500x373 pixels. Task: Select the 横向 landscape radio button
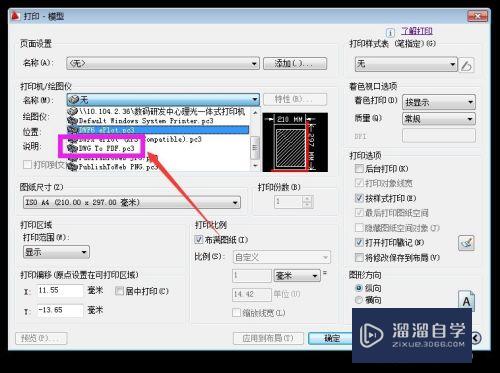pos(359,300)
